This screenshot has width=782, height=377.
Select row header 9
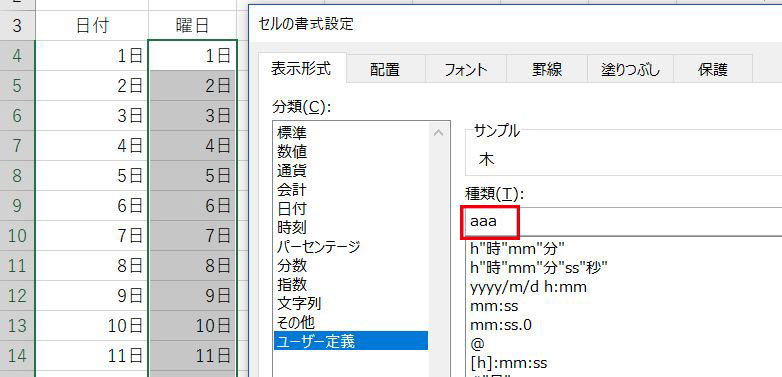pyautogui.click(x=17, y=205)
